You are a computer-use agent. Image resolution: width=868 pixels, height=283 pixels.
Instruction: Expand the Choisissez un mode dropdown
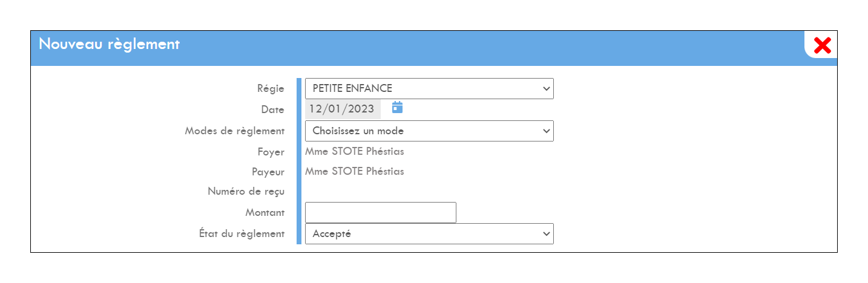(x=429, y=131)
